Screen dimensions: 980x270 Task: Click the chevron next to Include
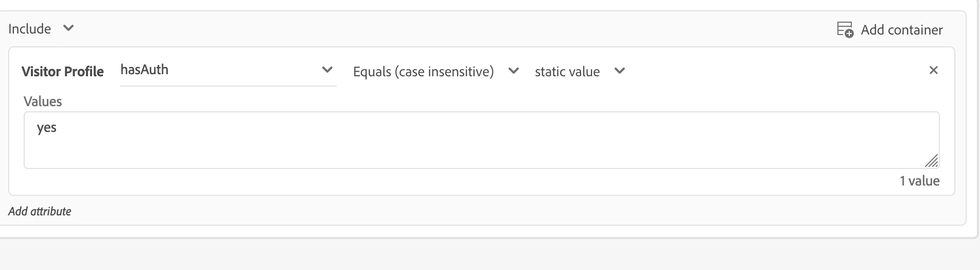pos(68,28)
